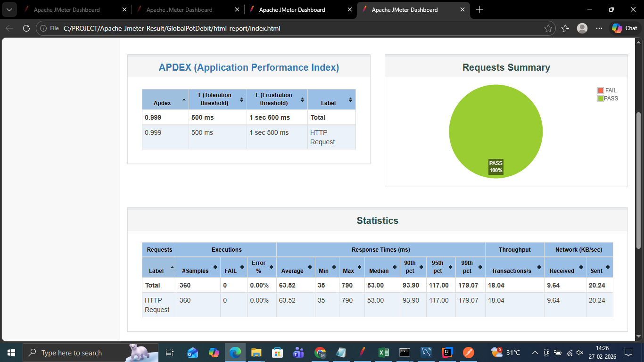Open Copilot Chat in the browser
This screenshot has height=362, width=644.
pyautogui.click(x=624, y=28)
